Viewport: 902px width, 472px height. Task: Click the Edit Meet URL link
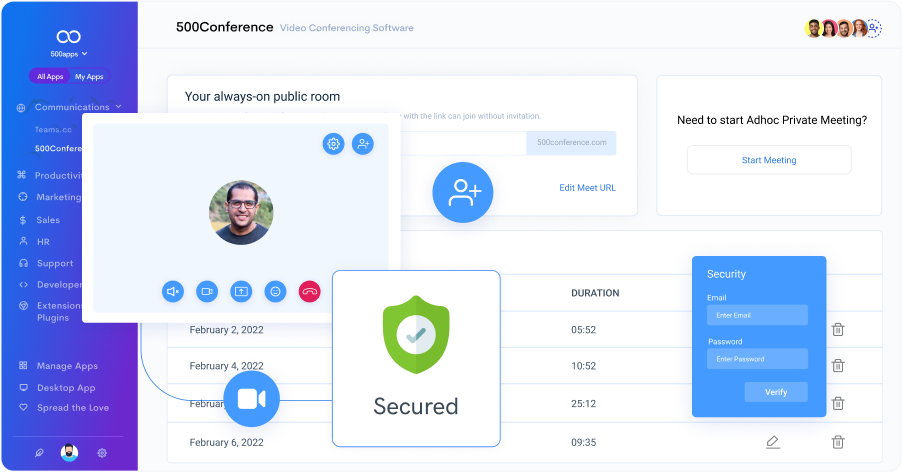(x=587, y=188)
